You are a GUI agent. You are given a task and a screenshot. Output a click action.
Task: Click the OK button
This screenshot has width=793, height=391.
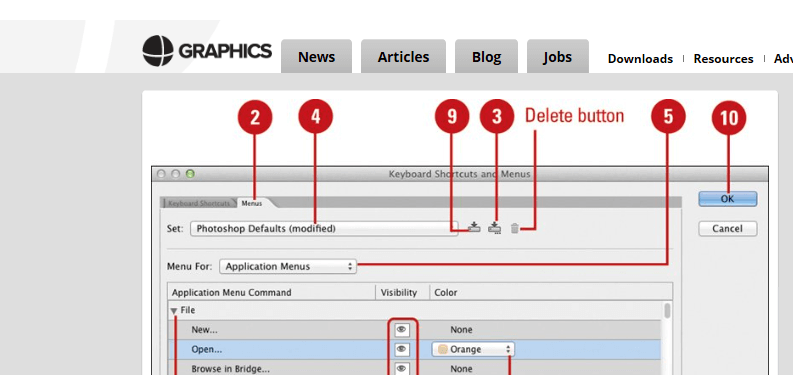(728, 199)
